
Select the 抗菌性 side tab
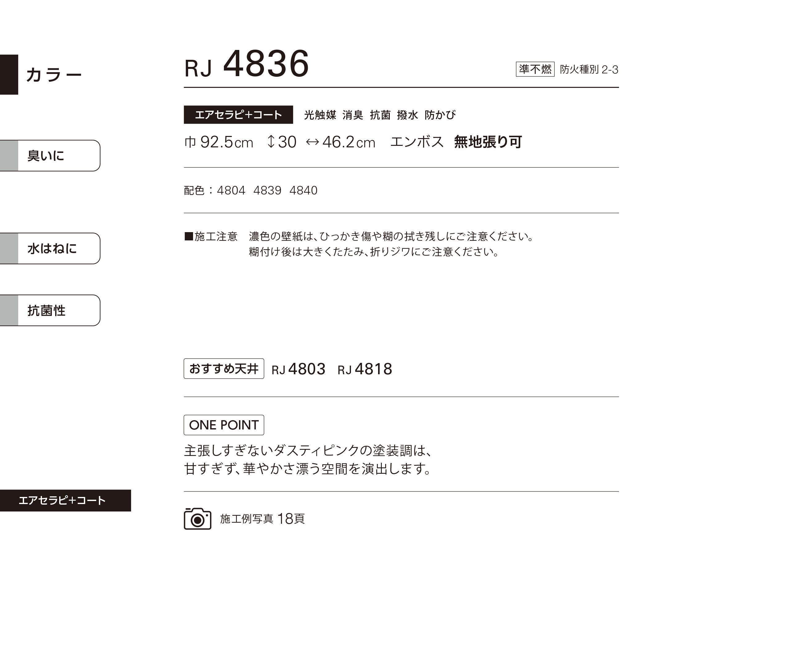coord(50,310)
